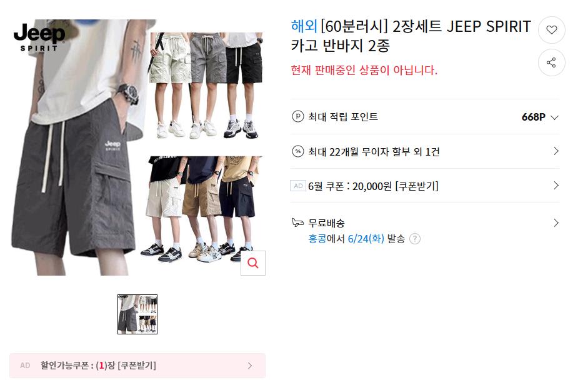Image resolution: width=588 pixels, height=390 pixels.
Task: Select the product image thumbnail
Action: (137, 314)
